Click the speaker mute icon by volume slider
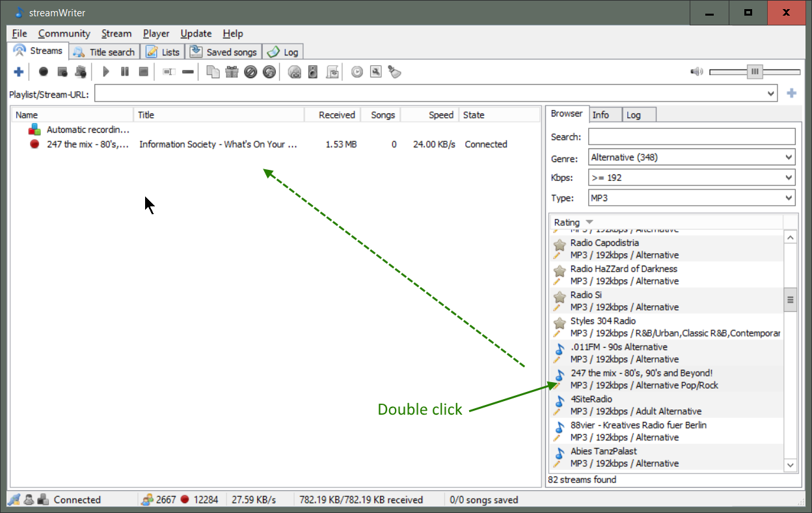The image size is (812, 513). [697, 72]
